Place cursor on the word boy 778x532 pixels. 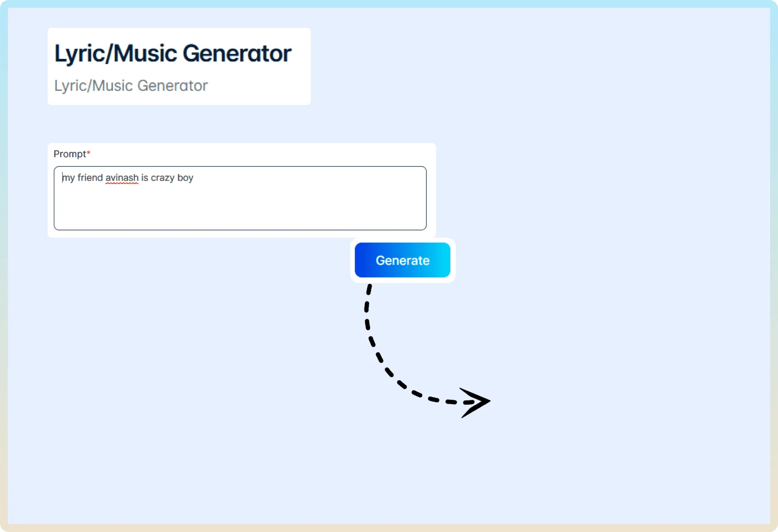(x=185, y=178)
